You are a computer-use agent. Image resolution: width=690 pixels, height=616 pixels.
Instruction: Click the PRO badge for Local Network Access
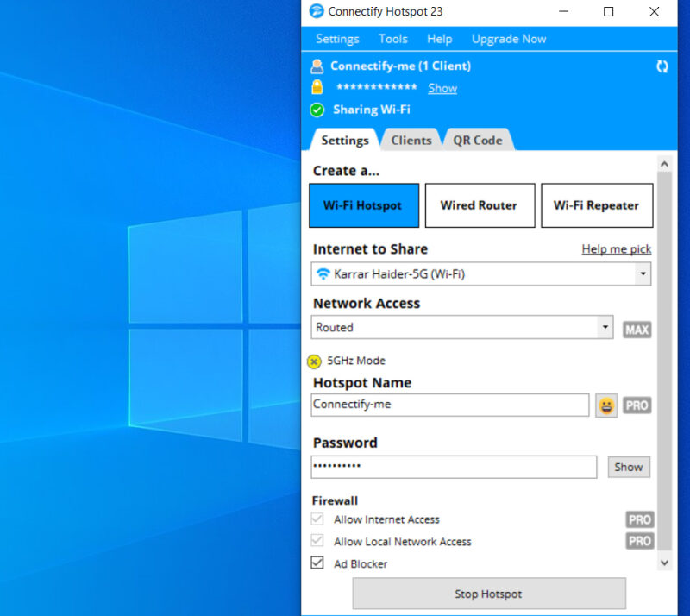639,541
